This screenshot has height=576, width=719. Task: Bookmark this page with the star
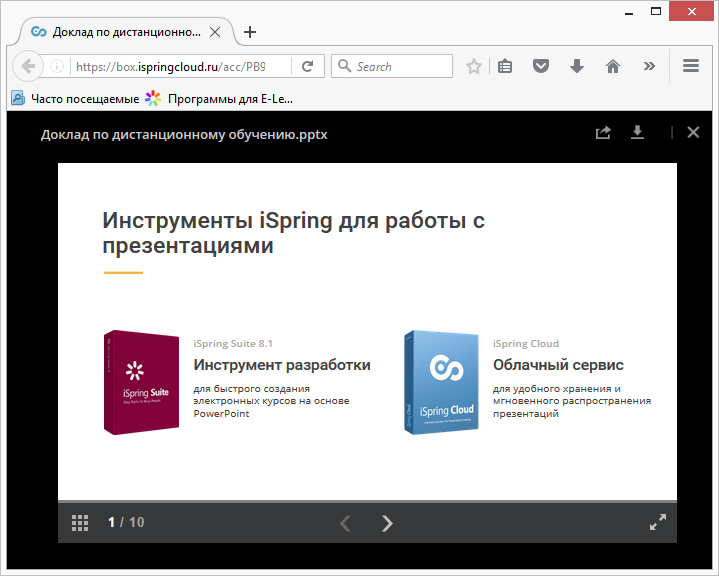473,66
